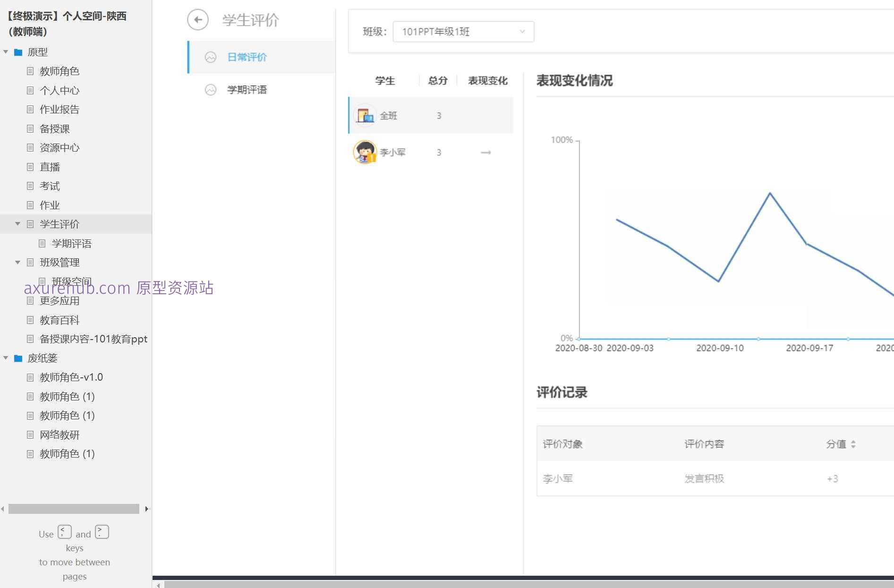Viewport: 894px width, 588px height.
Task: Click the folder icon next to 废纸篓
Action: click(x=18, y=358)
